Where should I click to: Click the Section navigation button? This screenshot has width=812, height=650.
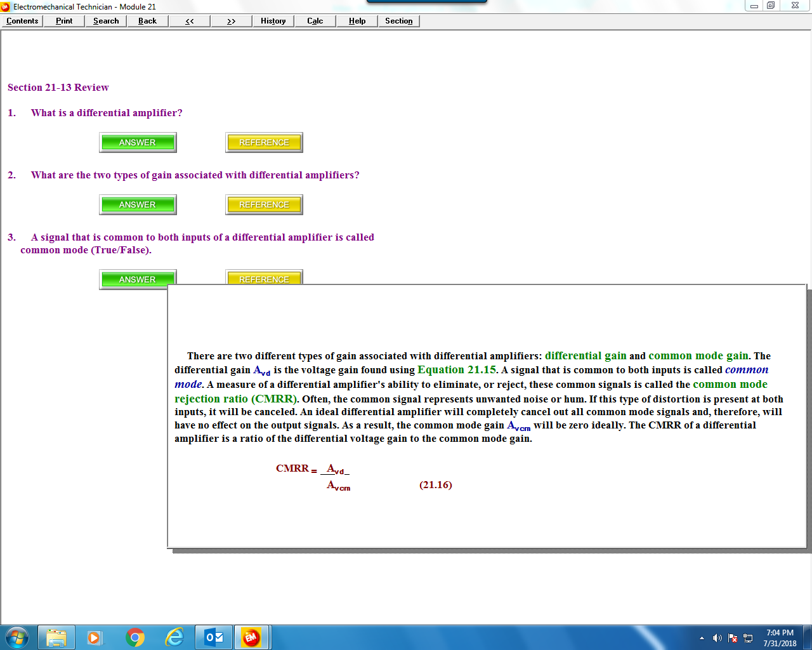coord(398,21)
